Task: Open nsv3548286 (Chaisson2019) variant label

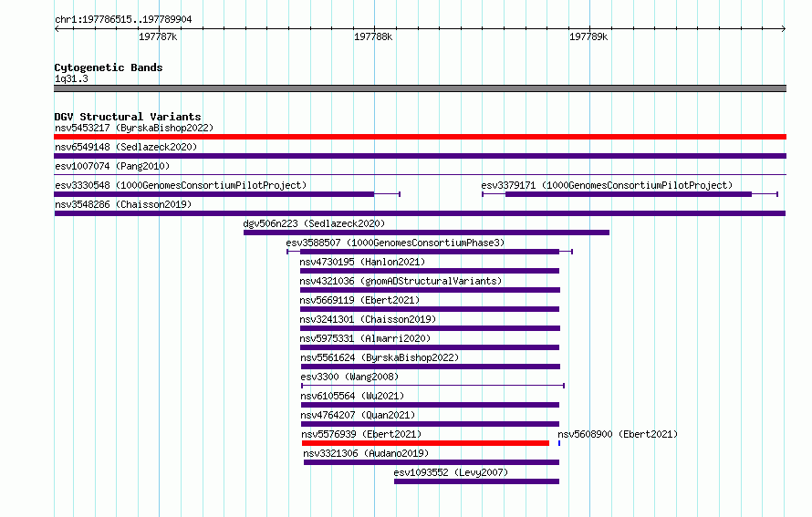Action: (x=123, y=204)
